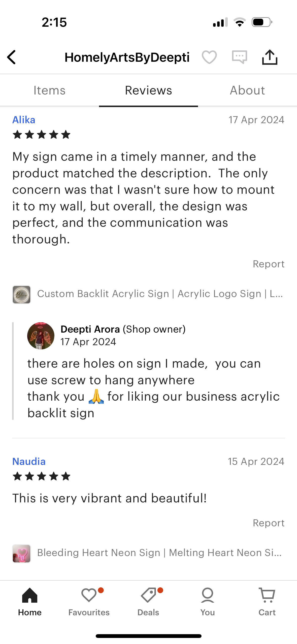
Task: Open reviewer Naudia's profile
Action: [x=29, y=462]
